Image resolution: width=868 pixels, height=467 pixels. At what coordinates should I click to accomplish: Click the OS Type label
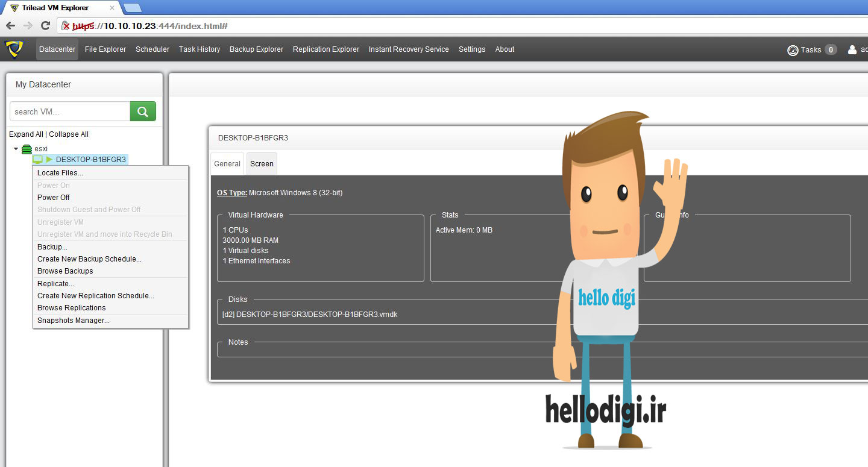[x=232, y=193]
